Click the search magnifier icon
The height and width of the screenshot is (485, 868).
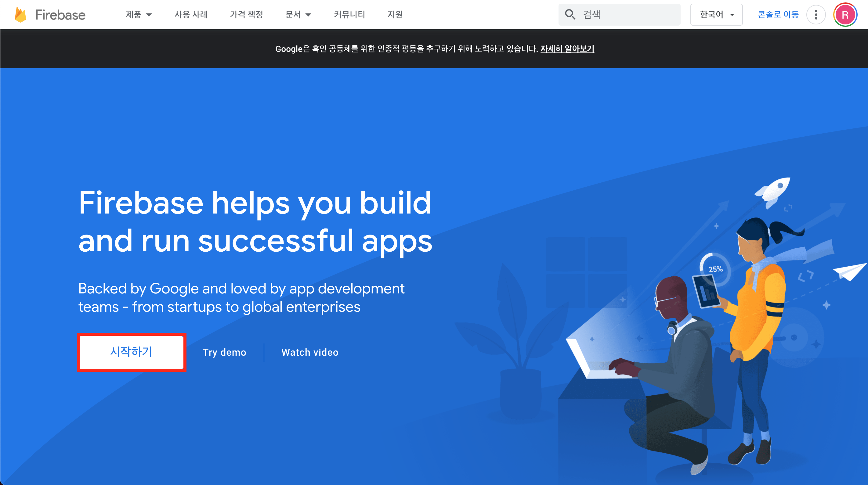[x=570, y=14]
